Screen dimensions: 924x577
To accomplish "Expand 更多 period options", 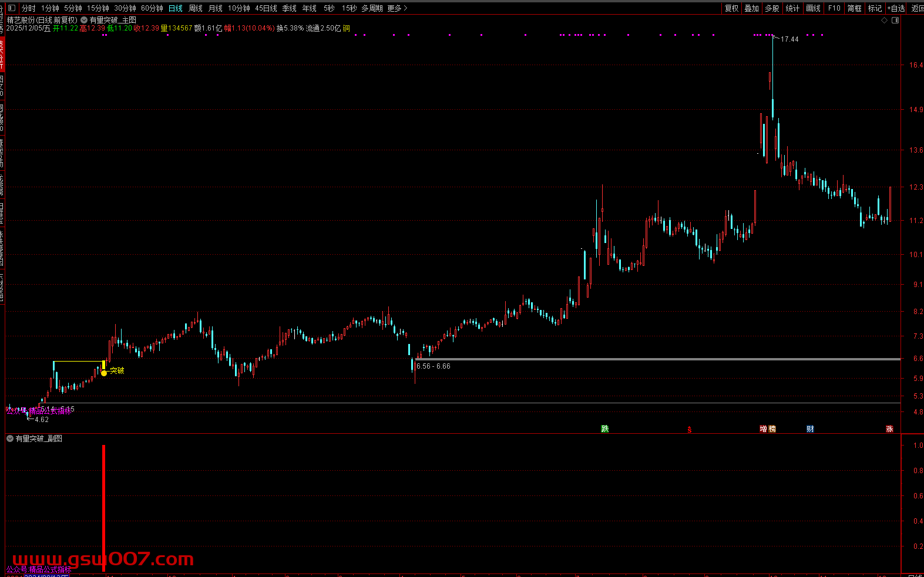I will point(397,8).
